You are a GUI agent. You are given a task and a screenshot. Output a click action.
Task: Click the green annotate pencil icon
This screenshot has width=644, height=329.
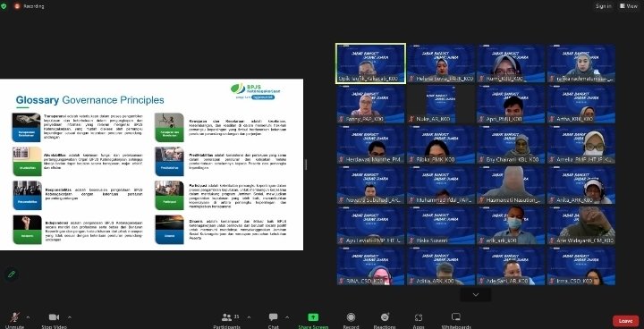12,274
